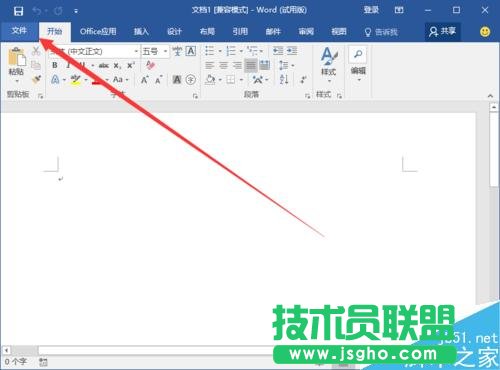
Task: Click the Undo icon in title bar
Action: coord(37,11)
